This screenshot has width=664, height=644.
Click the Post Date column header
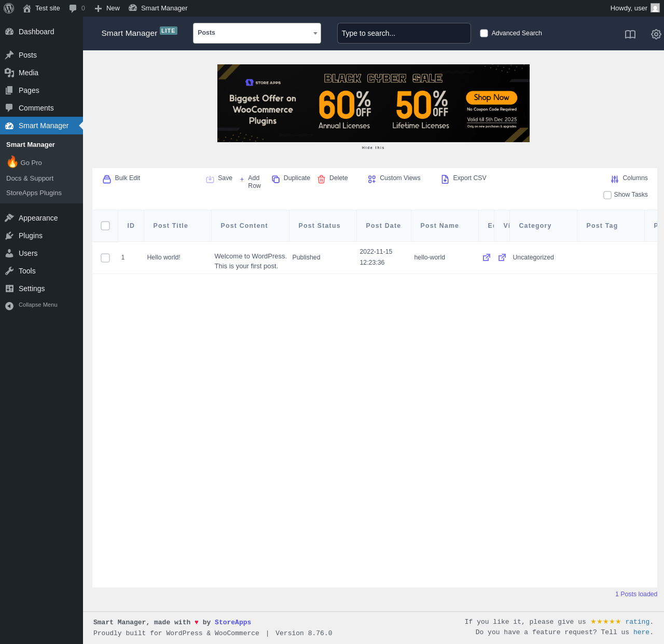(383, 226)
